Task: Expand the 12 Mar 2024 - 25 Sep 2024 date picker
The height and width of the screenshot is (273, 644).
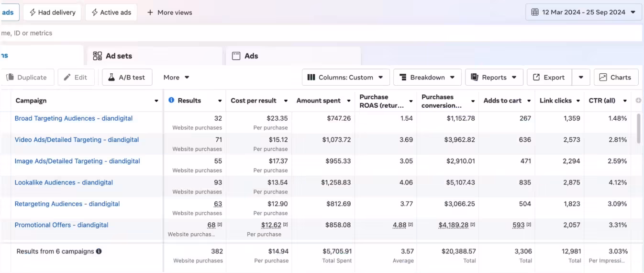Action: tap(584, 12)
